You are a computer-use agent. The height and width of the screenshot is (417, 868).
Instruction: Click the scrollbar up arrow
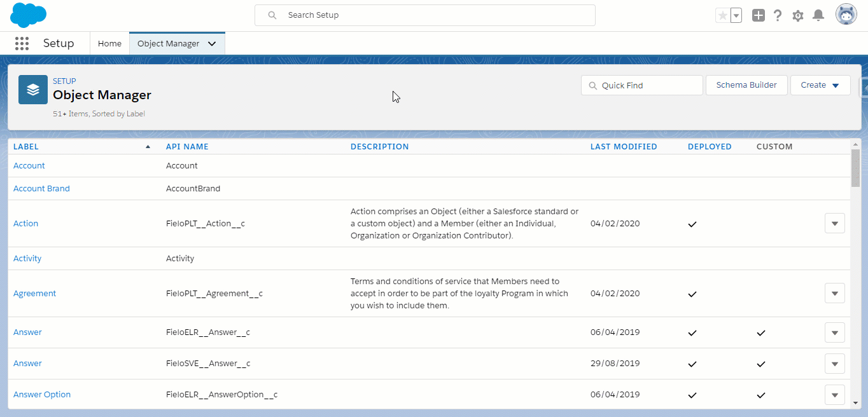pos(855,144)
